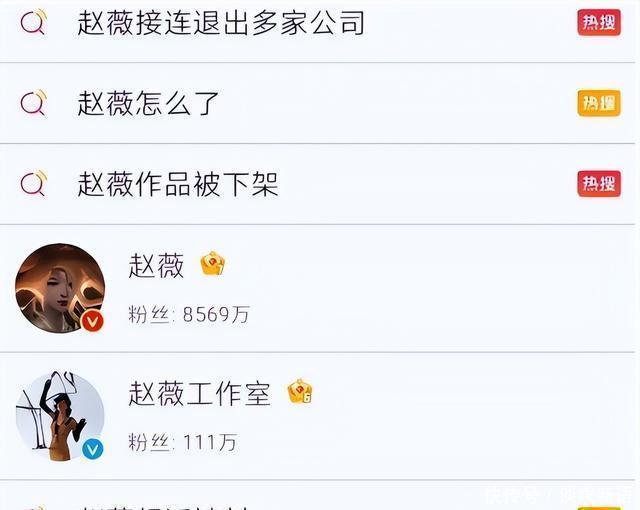Select username 赵薇 in user results
The image size is (640, 510).
coord(156,266)
